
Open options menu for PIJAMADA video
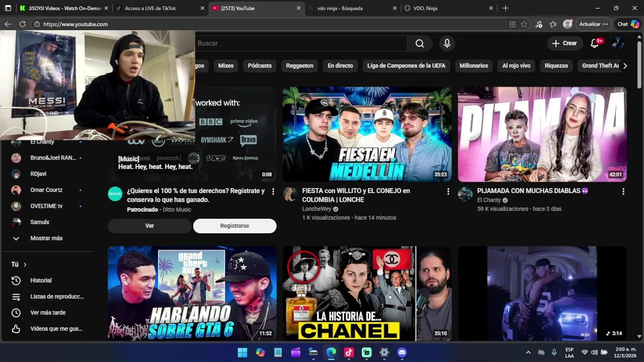pos(623,192)
